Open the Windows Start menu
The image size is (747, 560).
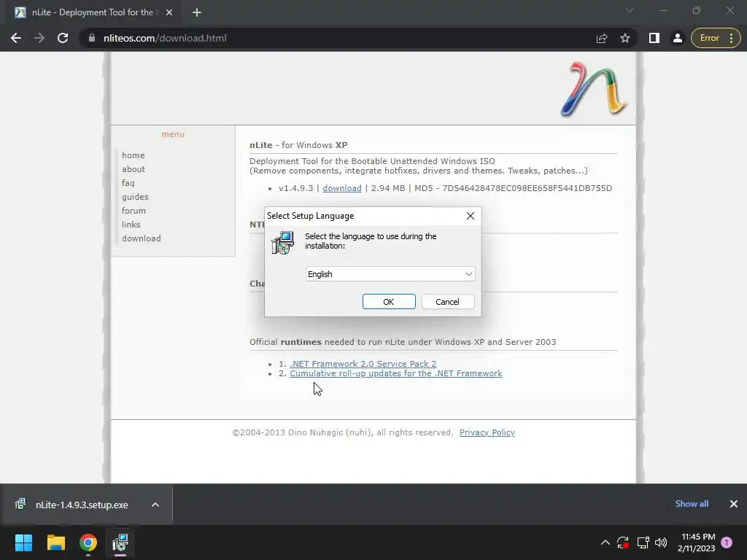click(23, 542)
